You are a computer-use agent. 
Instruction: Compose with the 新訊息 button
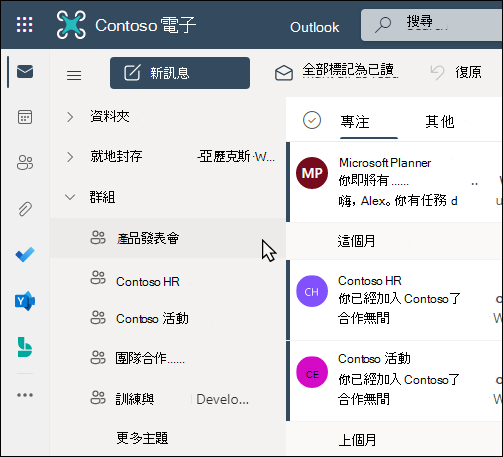(180, 73)
